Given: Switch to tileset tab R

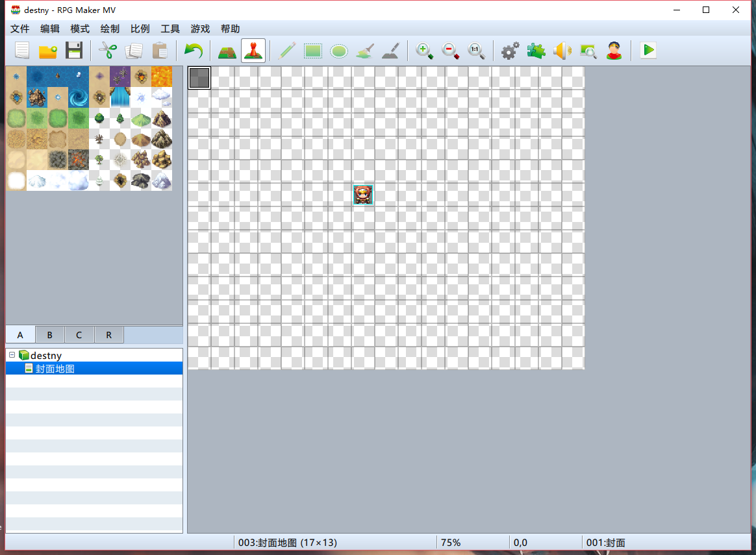Looking at the screenshot, I should [109, 335].
